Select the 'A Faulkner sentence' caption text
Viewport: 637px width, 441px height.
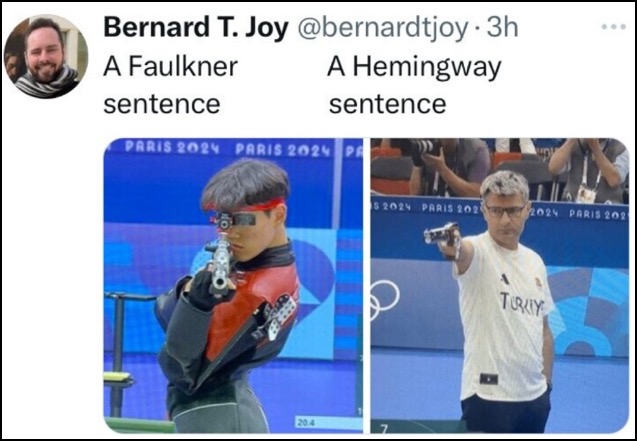tap(171, 85)
